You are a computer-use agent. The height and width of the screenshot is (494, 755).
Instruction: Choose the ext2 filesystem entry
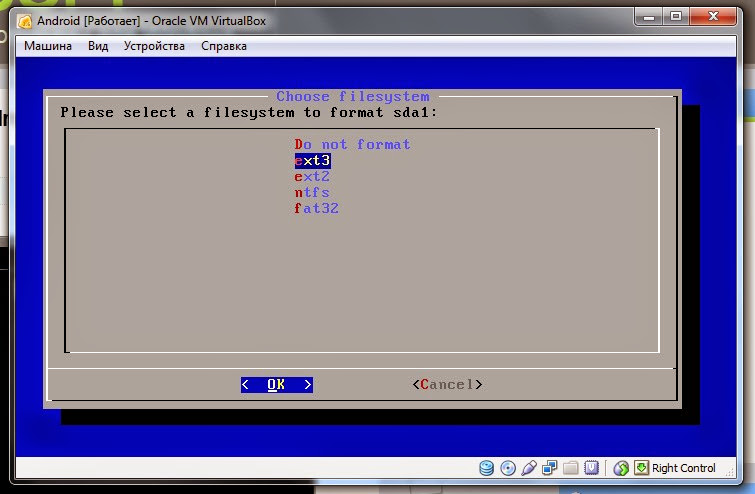312,176
